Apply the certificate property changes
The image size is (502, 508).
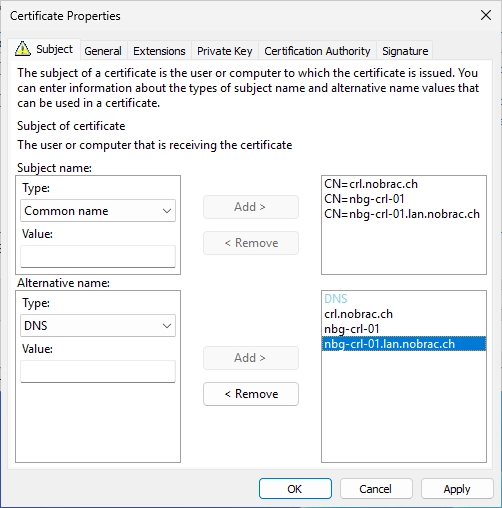[x=457, y=489]
